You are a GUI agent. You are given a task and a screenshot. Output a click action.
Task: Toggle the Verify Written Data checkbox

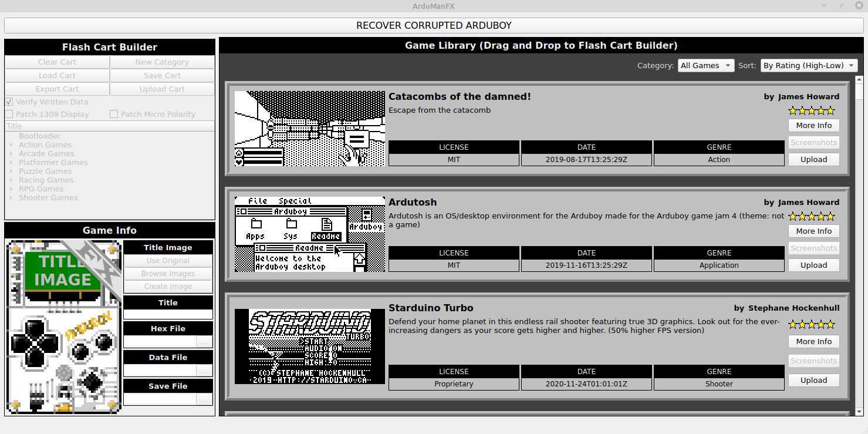pyautogui.click(x=9, y=102)
